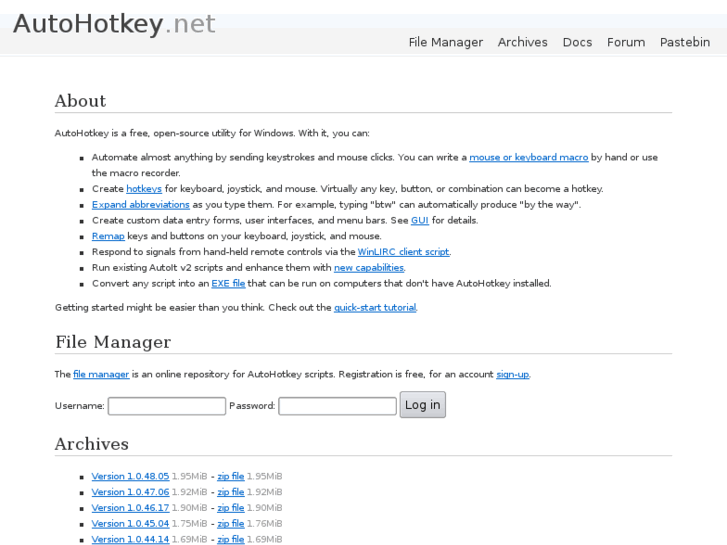727x545 pixels.
Task: Click the Archives section heading
Action: click(x=92, y=444)
